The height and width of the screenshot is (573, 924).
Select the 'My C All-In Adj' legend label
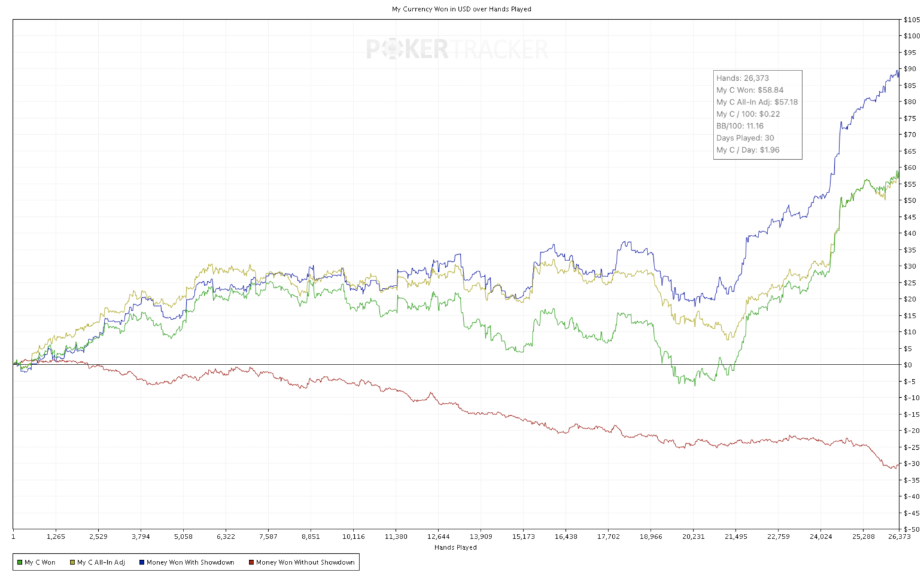[101, 562]
